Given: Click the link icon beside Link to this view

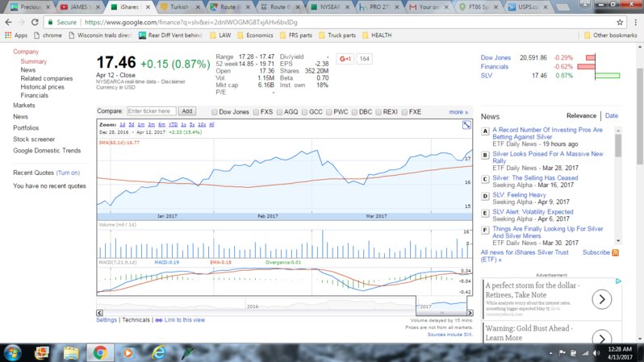Looking at the screenshot, I should (x=158, y=320).
